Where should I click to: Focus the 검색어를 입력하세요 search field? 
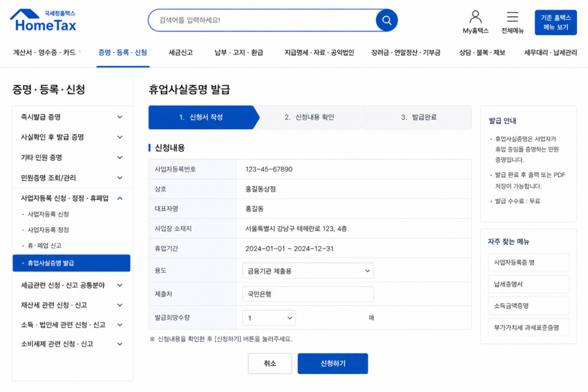click(x=262, y=20)
